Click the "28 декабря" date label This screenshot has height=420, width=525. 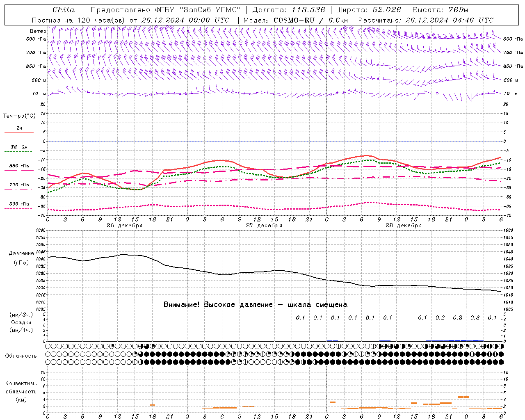pos(403,226)
